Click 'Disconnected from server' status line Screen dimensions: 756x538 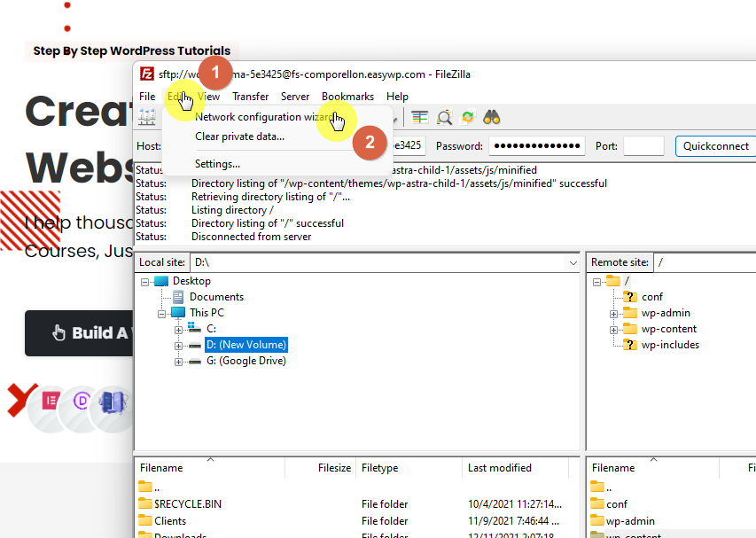pyautogui.click(x=251, y=237)
